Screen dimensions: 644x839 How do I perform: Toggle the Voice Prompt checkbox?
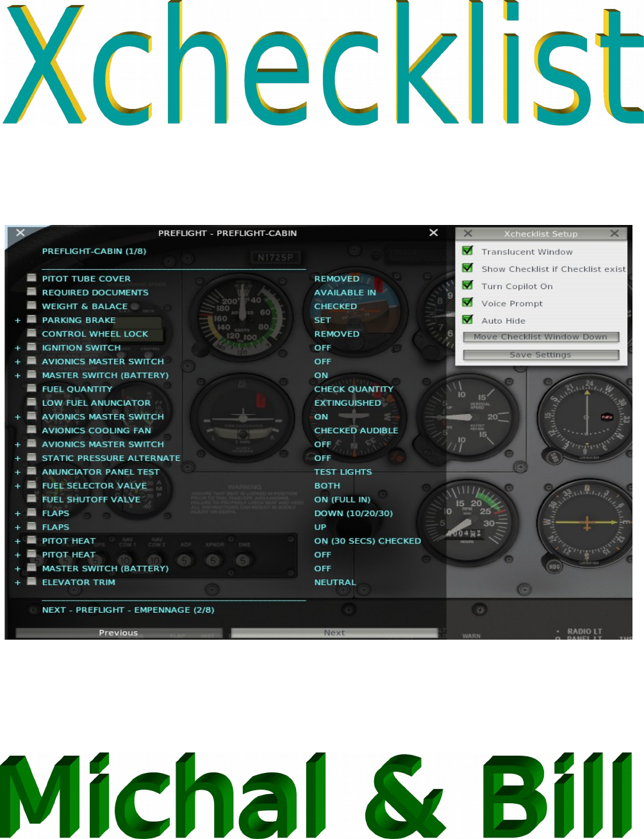[x=468, y=303]
